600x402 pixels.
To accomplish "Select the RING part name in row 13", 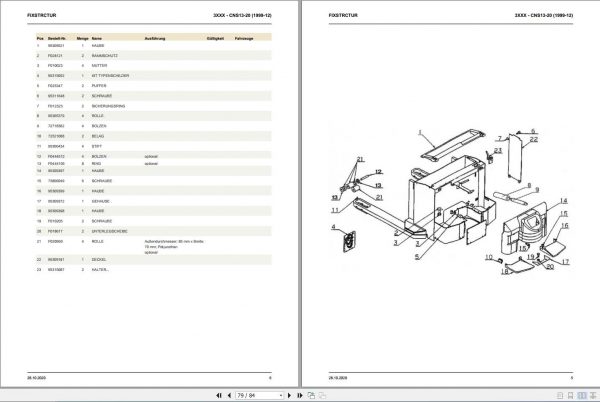I will point(96,163).
